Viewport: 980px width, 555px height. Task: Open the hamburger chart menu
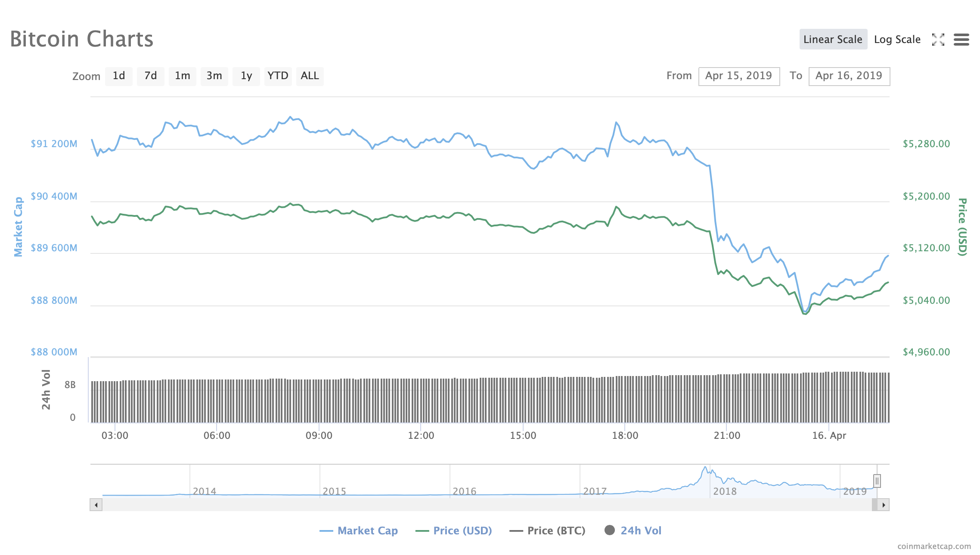(961, 40)
